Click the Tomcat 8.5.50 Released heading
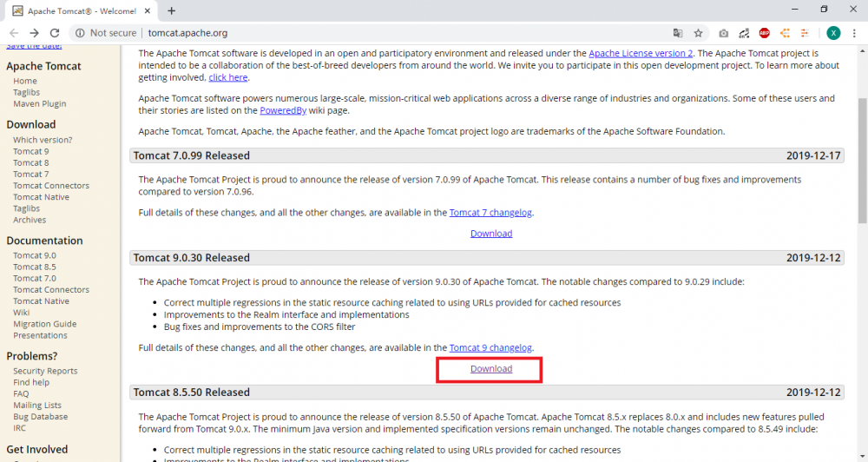 pos(192,393)
